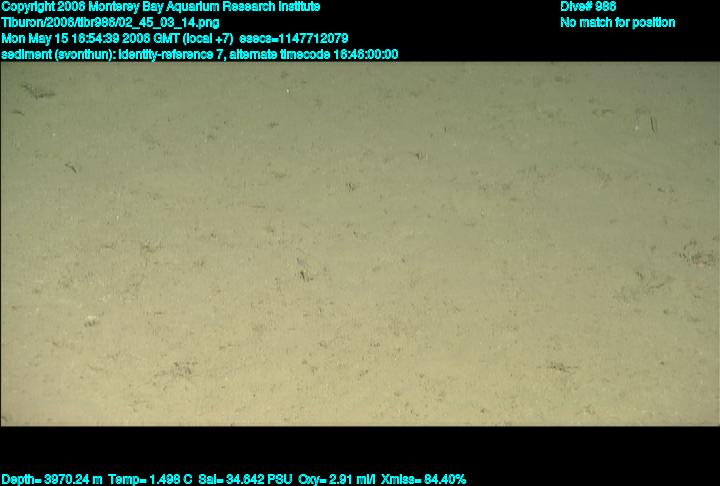Click the Temp= 1.498 C reading
Screen dimensions: 720x486
[x=150, y=480]
